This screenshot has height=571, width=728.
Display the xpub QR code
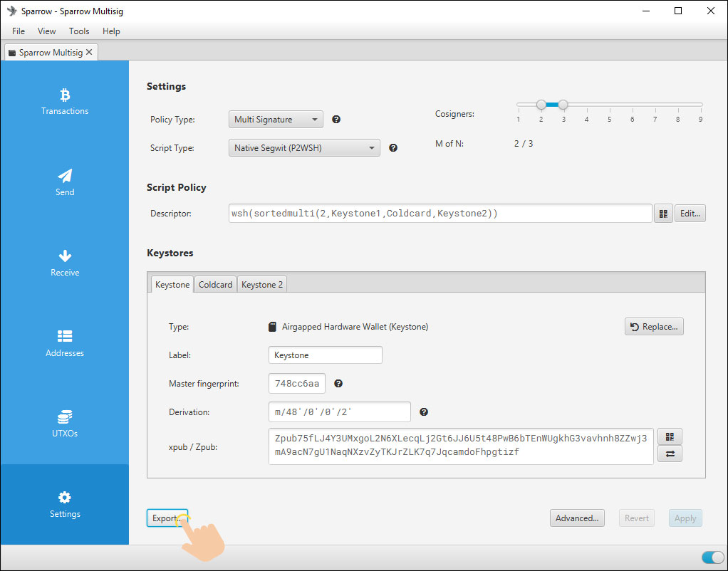tap(670, 436)
